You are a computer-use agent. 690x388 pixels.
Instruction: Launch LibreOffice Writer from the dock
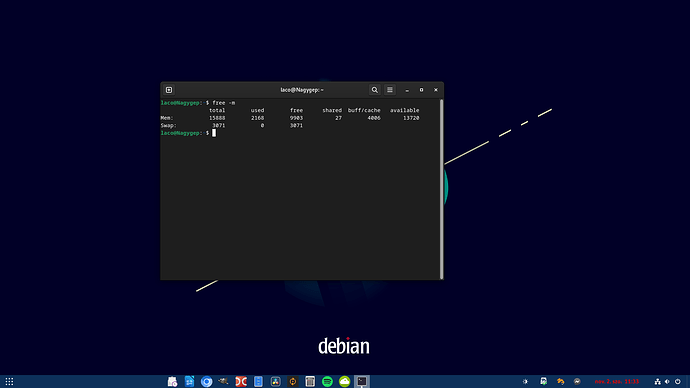(190, 381)
